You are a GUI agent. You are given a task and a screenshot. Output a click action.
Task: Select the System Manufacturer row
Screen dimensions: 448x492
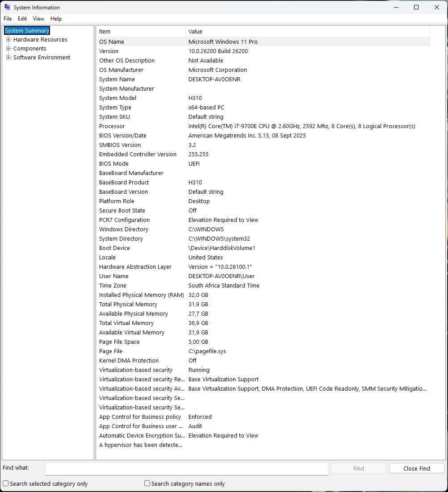[264, 89]
